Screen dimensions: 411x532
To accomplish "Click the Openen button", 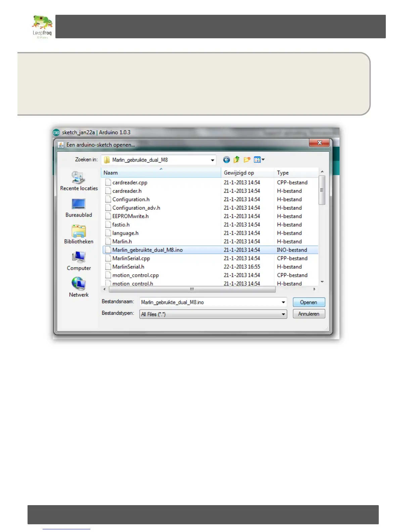I will (x=309, y=302).
